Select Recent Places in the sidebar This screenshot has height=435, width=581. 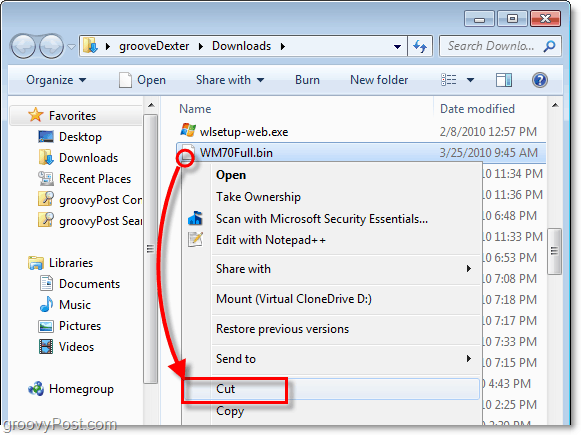[95, 179]
